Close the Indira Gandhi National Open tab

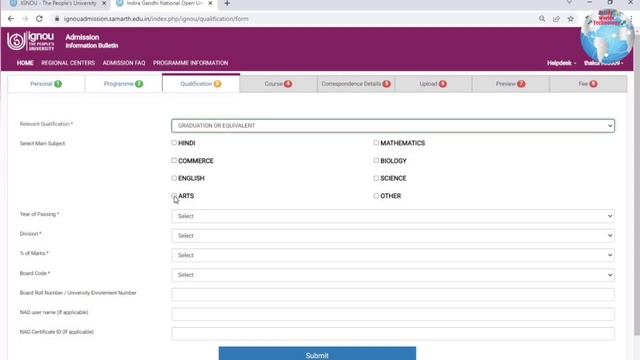210,3
